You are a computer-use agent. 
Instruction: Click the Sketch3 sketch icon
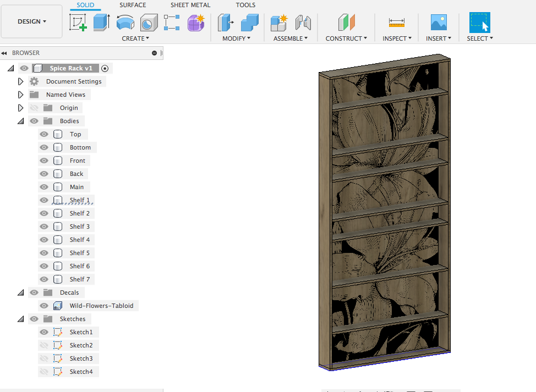click(58, 358)
